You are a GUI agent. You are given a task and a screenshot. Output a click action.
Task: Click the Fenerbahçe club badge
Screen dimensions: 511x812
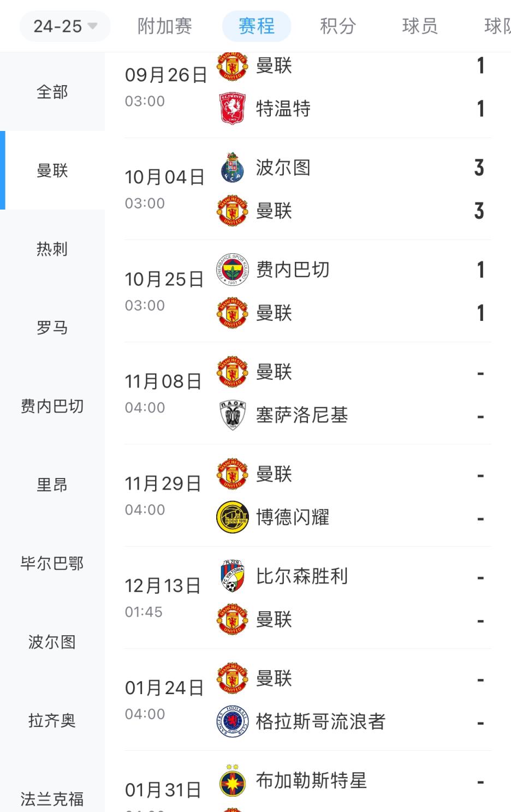click(x=233, y=270)
